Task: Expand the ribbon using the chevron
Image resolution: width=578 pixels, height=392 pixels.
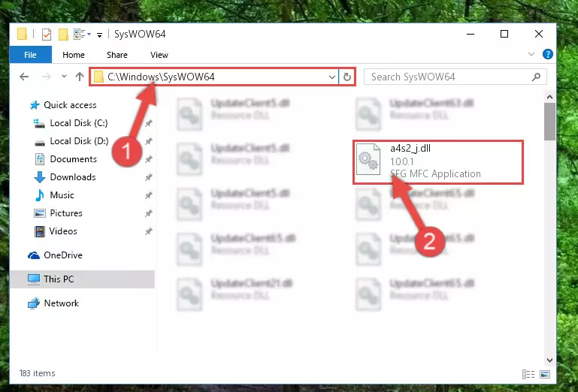Action: point(531,54)
